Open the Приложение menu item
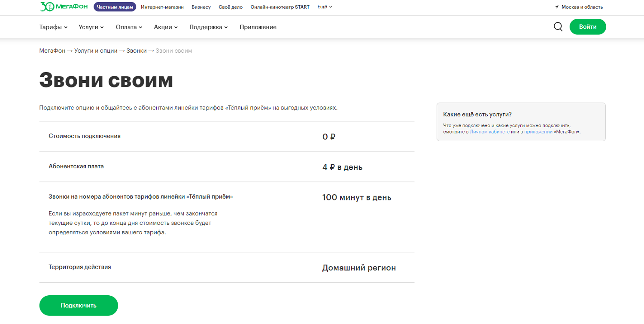 [258, 27]
